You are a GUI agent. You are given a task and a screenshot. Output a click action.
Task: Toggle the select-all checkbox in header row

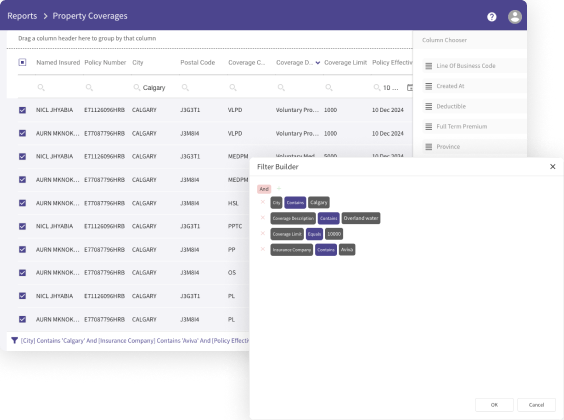coord(22,62)
